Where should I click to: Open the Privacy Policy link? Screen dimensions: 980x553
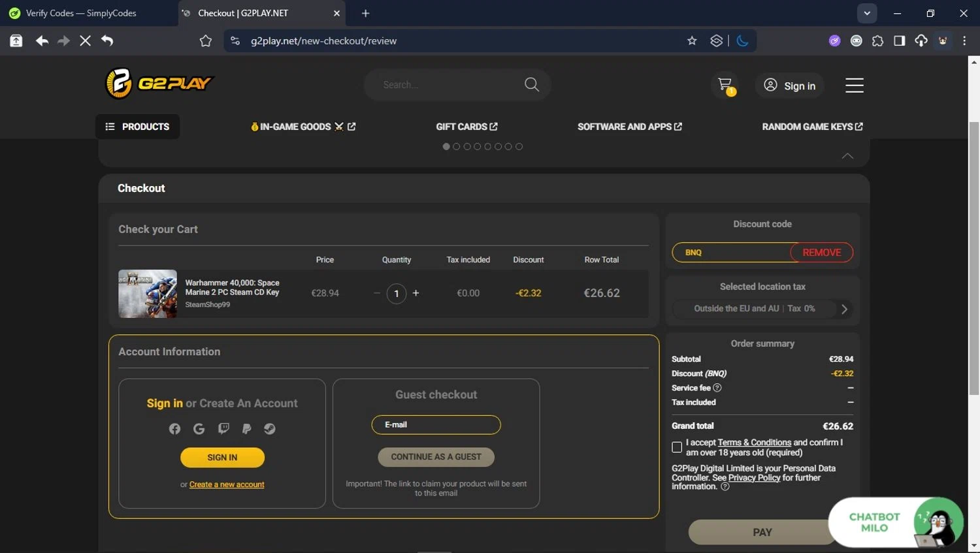pyautogui.click(x=754, y=477)
